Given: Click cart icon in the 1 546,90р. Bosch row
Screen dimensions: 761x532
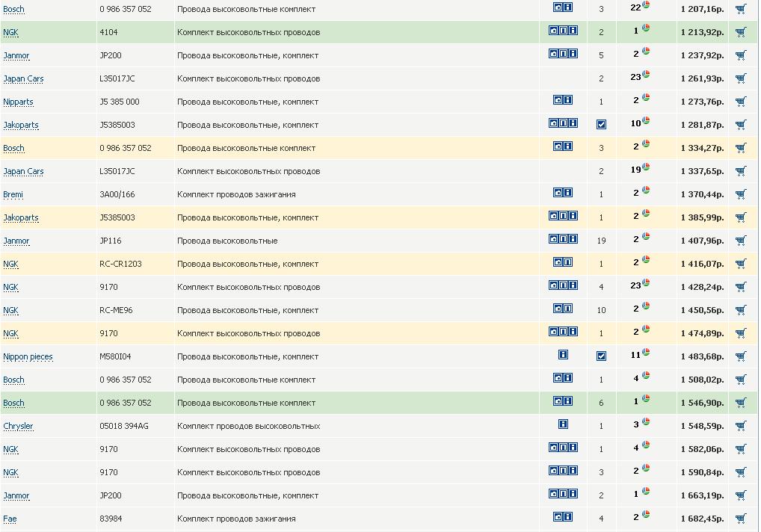Looking at the screenshot, I should [741, 403].
